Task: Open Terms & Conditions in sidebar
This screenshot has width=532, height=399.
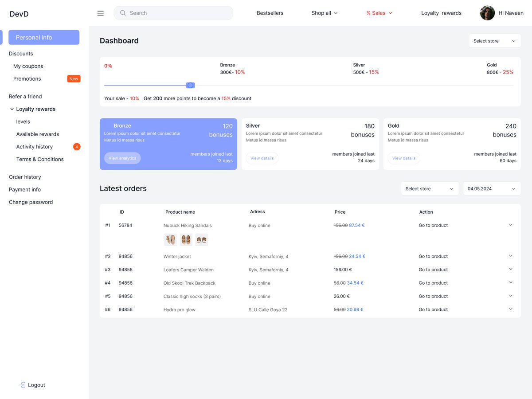Action: pos(40,159)
